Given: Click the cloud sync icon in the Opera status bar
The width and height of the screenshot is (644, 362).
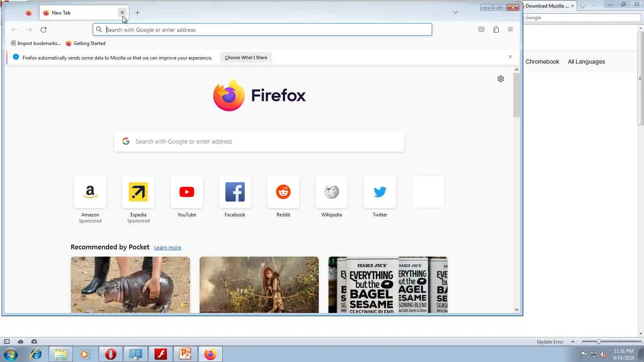Looking at the screenshot, I should click(21, 341).
